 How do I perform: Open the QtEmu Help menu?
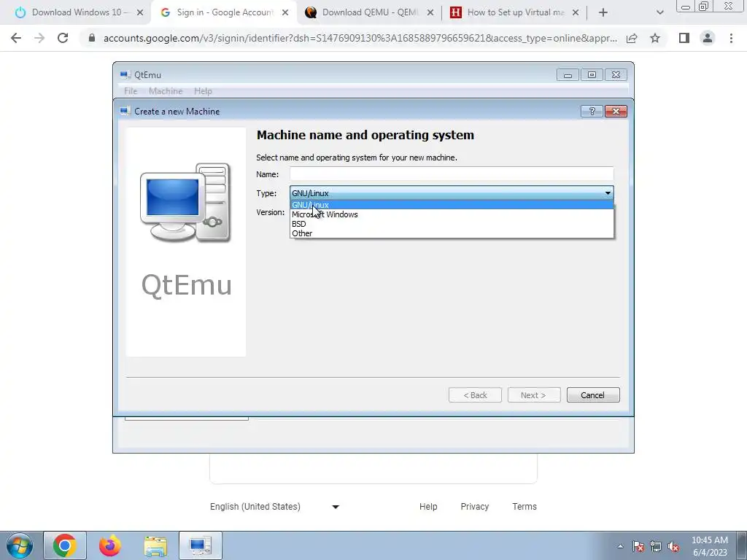[203, 91]
